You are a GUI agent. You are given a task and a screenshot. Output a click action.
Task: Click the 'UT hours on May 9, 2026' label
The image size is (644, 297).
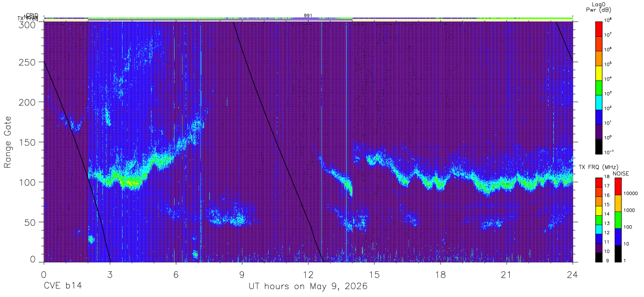tap(308, 287)
